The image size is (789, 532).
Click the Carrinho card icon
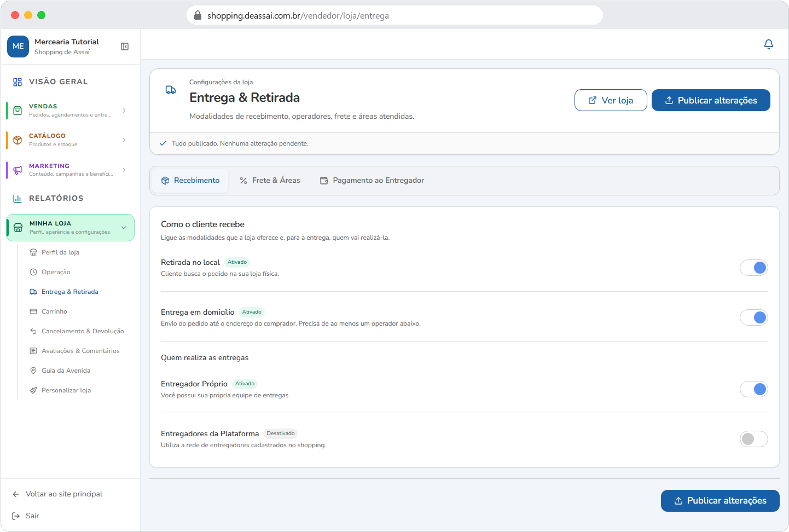pos(33,311)
